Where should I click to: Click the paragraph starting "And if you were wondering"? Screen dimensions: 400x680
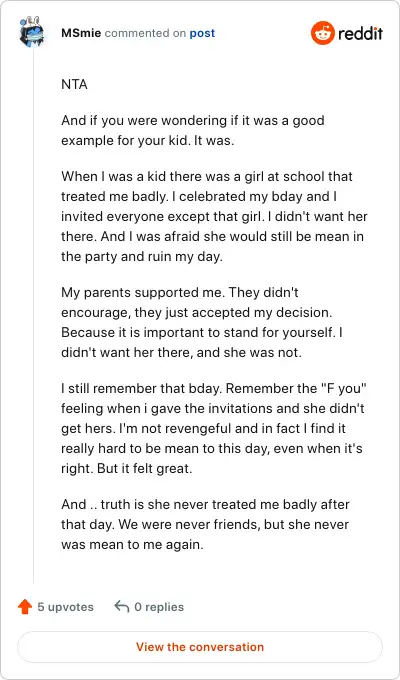pyautogui.click(x=193, y=131)
